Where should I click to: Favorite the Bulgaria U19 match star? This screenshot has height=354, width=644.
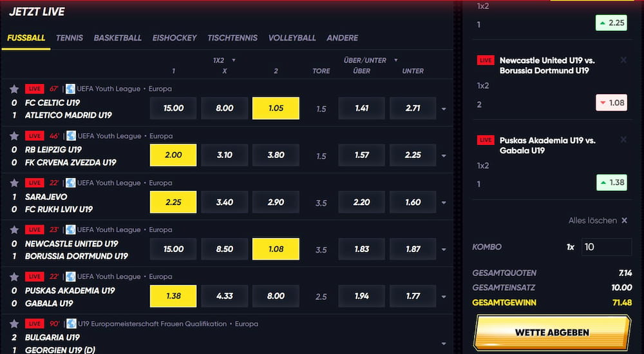(x=14, y=324)
